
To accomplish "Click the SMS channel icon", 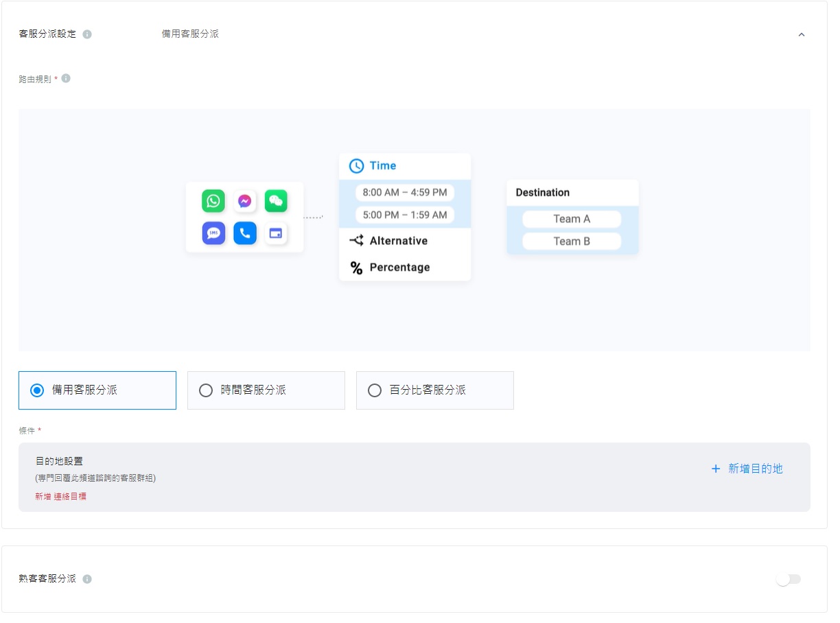I will tap(213, 233).
